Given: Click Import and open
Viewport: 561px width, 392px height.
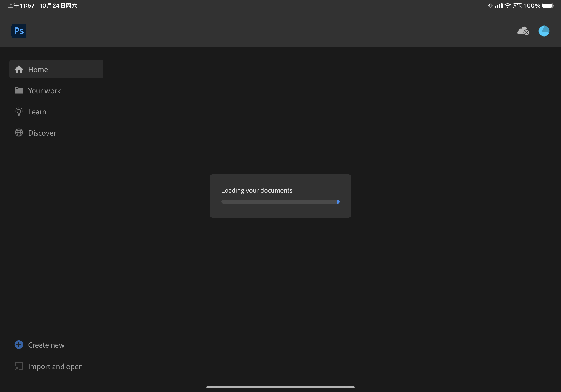Looking at the screenshot, I should pyautogui.click(x=55, y=366).
